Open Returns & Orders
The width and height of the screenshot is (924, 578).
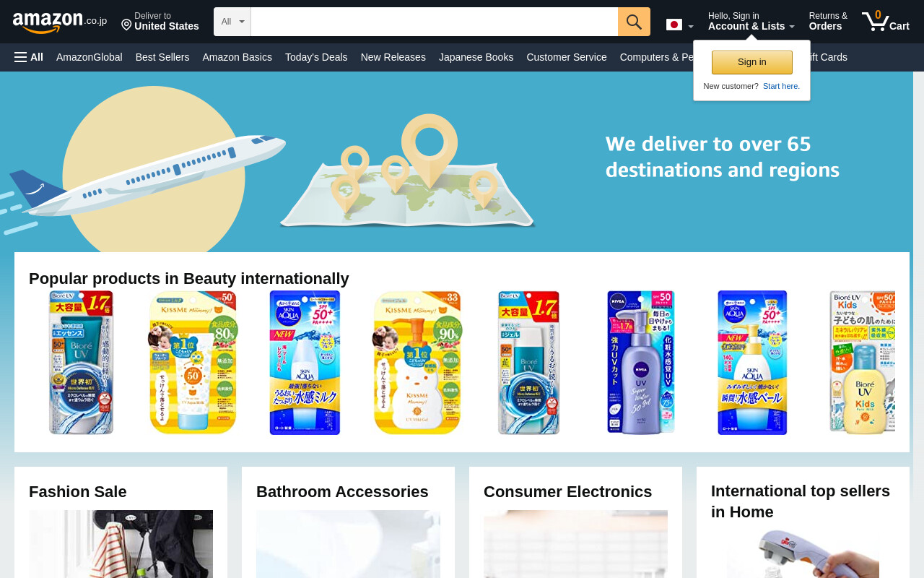[x=828, y=21]
